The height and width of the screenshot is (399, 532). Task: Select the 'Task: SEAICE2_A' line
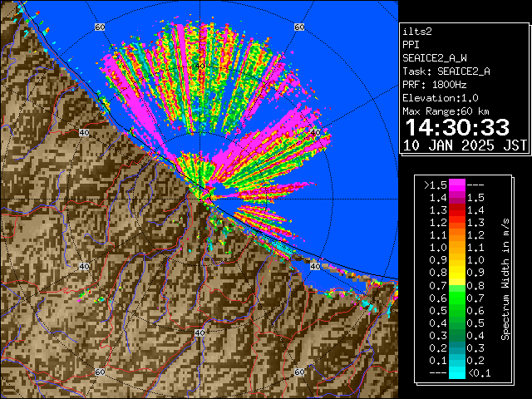point(446,71)
